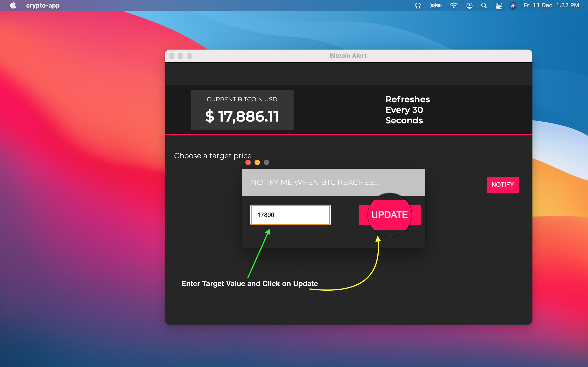This screenshot has height=367, width=588.
Task: Click the second yellow dot indicator
Action: pyautogui.click(x=257, y=162)
